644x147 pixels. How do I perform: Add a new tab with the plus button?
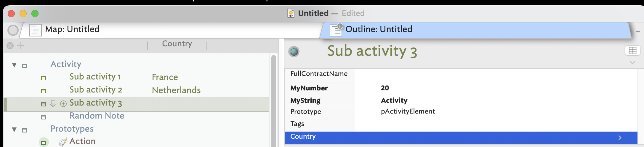(x=638, y=31)
